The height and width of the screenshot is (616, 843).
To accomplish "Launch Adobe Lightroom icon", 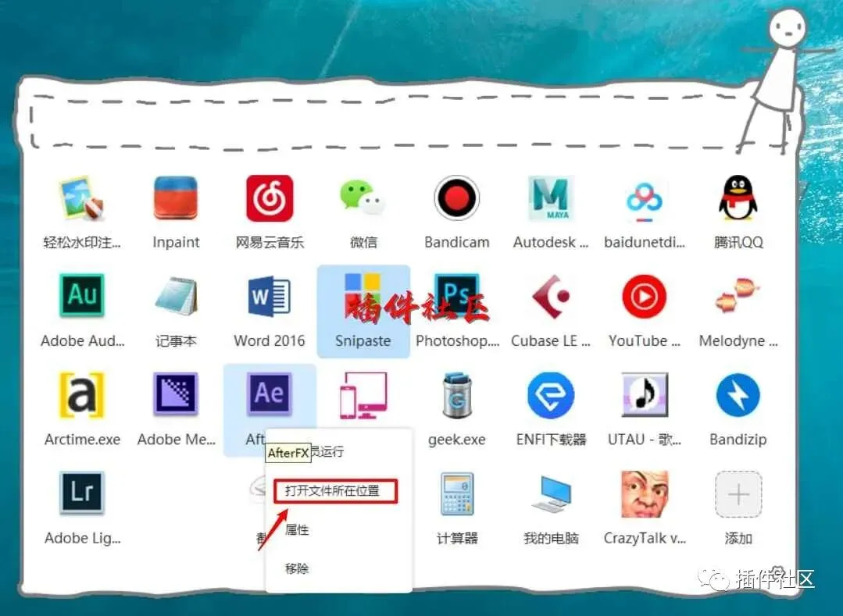I will pyautogui.click(x=82, y=493).
